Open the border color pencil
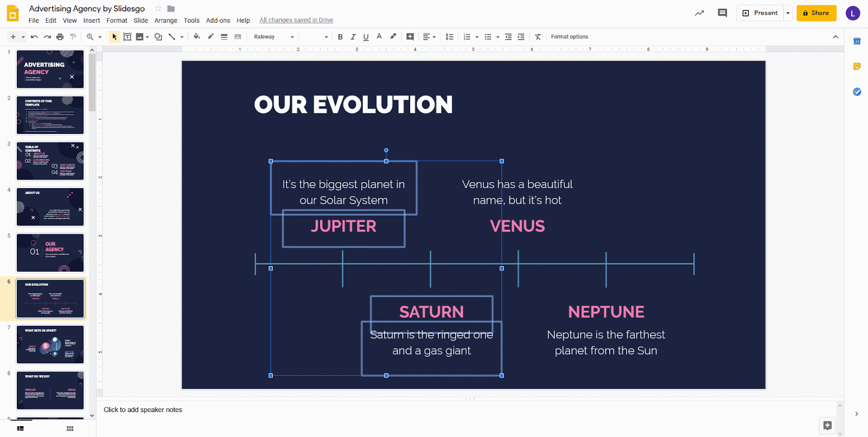The image size is (868, 437). (210, 37)
